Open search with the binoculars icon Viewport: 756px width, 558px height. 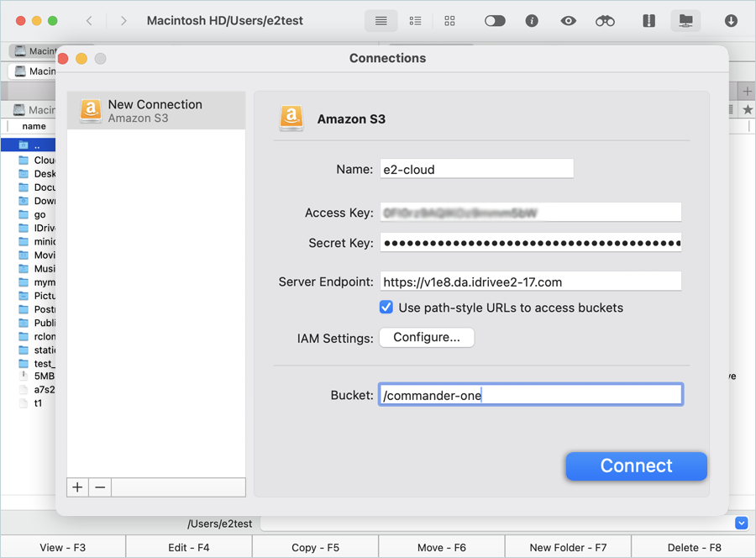(605, 21)
